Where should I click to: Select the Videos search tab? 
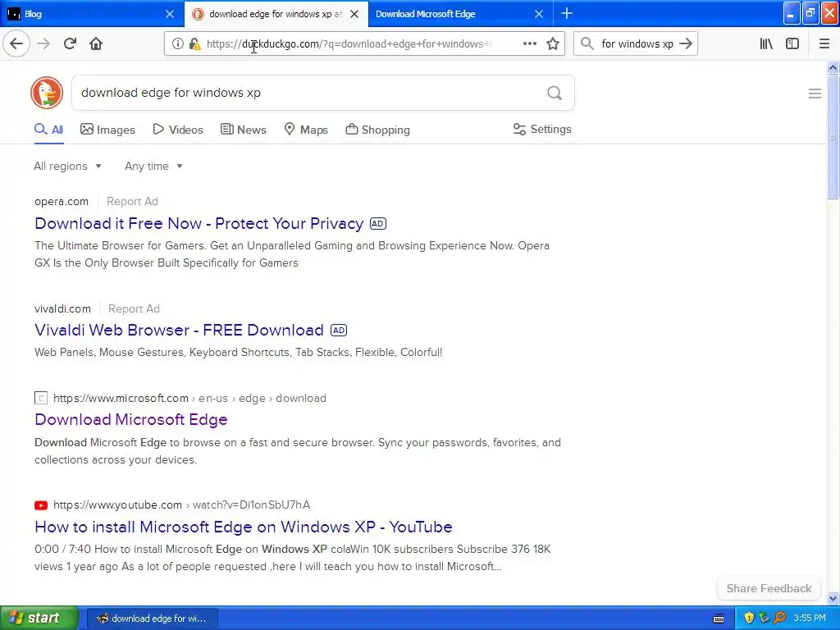pyautogui.click(x=178, y=130)
